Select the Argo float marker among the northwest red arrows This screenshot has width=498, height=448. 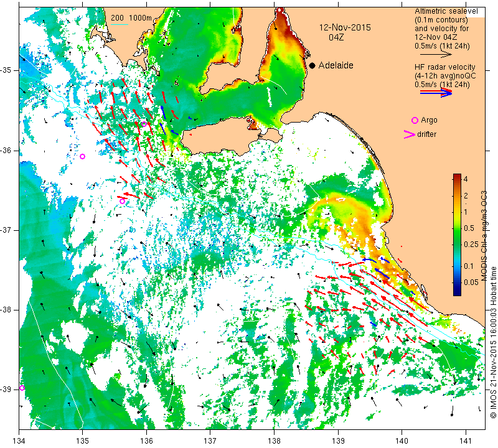coord(144,124)
